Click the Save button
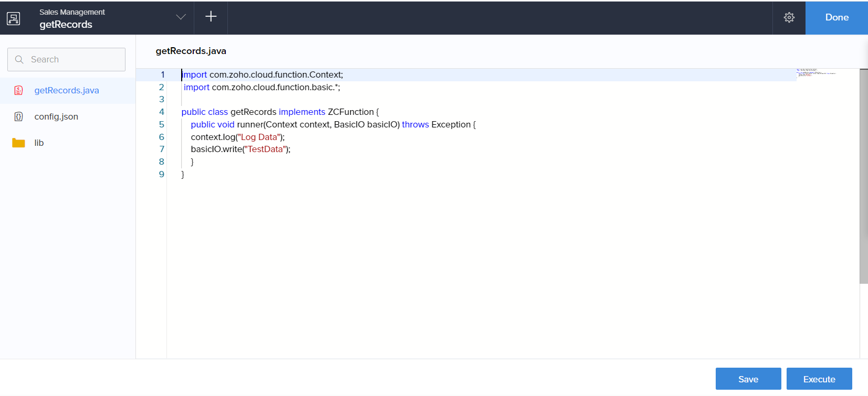 (748, 379)
